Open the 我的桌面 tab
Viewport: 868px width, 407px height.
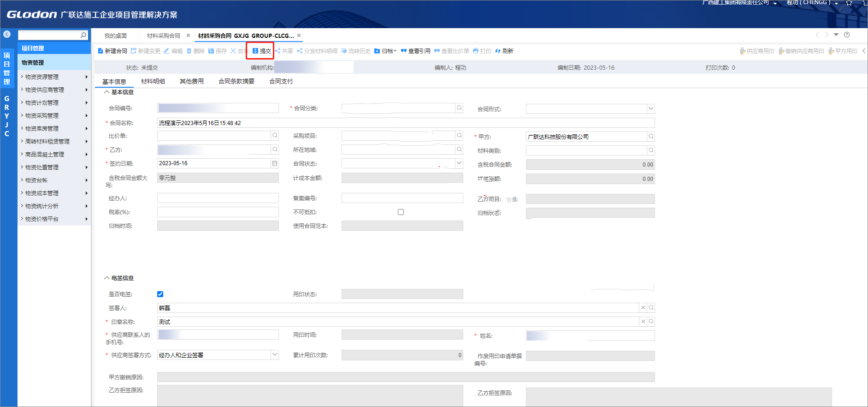pyautogui.click(x=115, y=36)
